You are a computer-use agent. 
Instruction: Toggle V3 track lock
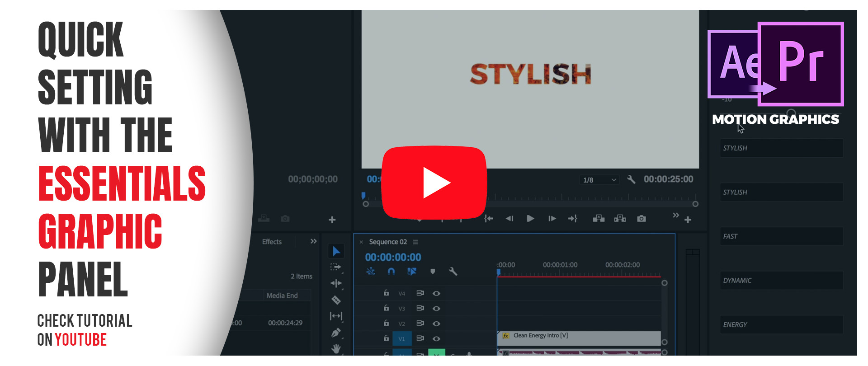(386, 308)
